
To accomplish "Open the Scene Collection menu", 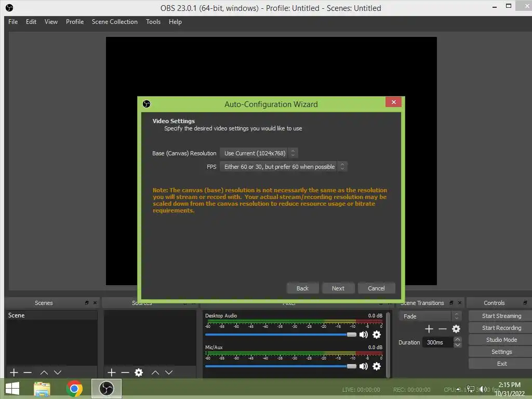I will [x=115, y=22].
